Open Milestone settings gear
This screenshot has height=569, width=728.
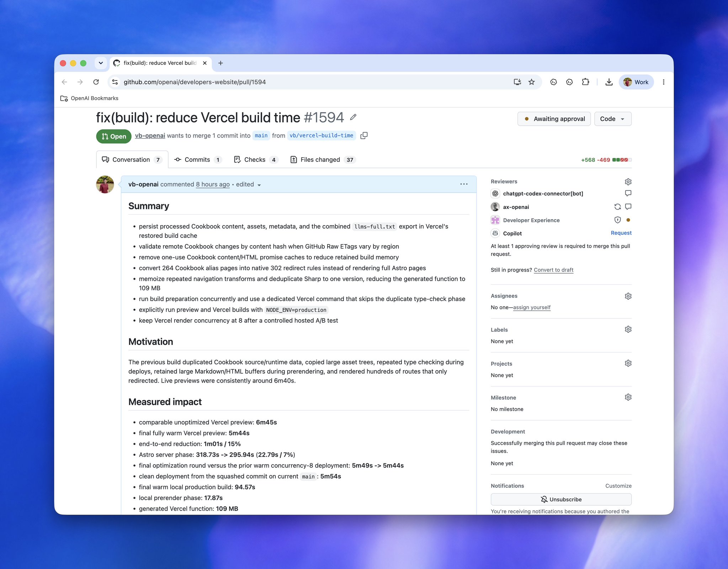[628, 397]
